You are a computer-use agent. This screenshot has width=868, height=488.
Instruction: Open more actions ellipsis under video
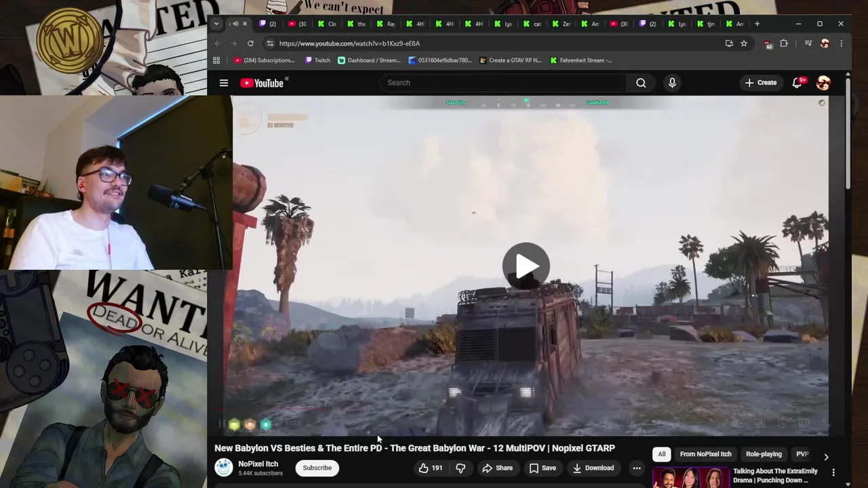[x=637, y=468]
